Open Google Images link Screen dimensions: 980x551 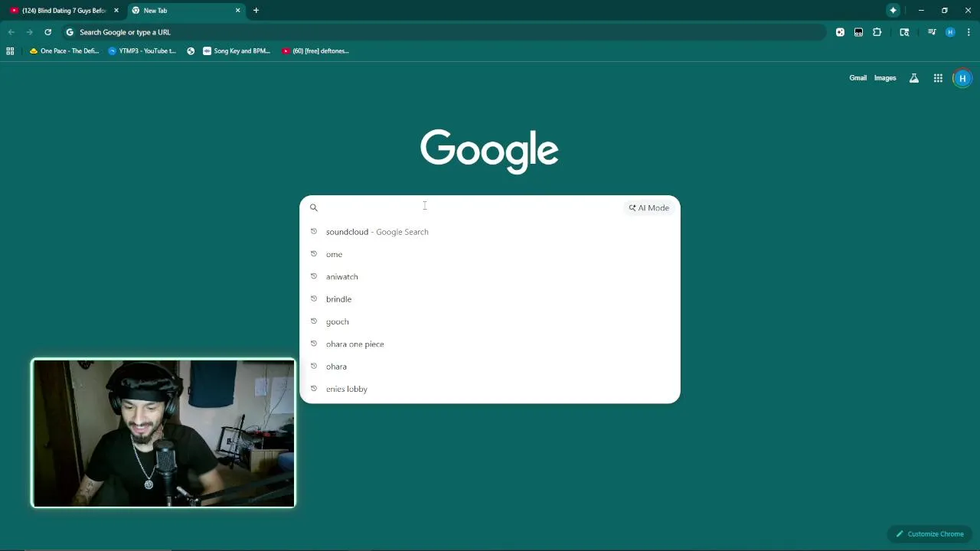tap(885, 78)
